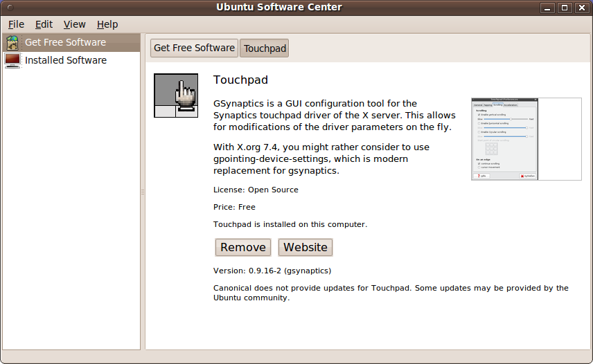Click the GSynaptics description paragraph
Screen dimensions: 593x364
click(x=334, y=116)
